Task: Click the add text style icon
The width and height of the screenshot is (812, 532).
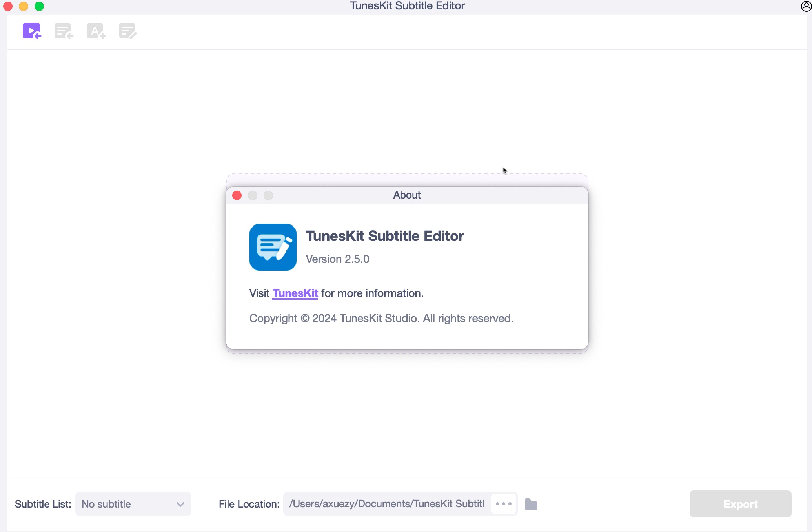Action: [96, 31]
